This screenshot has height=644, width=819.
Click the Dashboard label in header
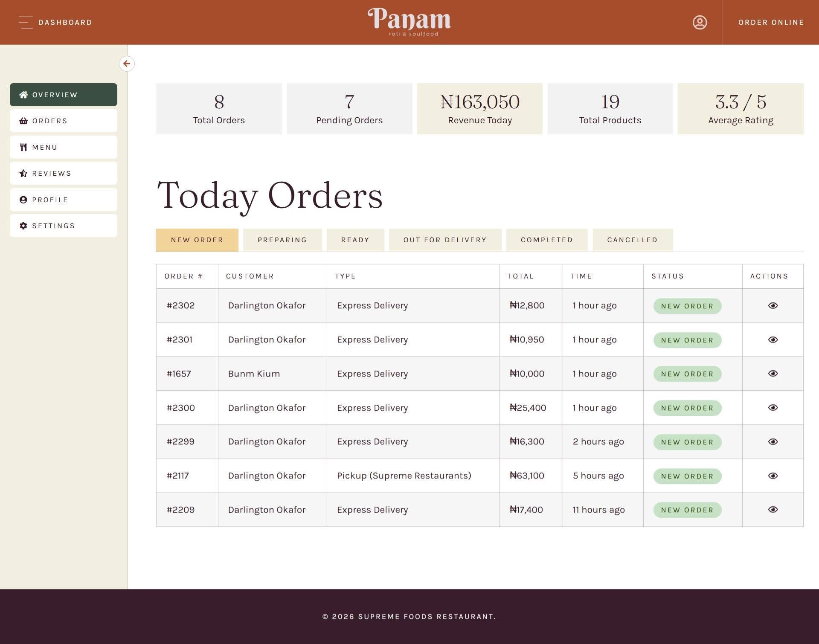[65, 22]
